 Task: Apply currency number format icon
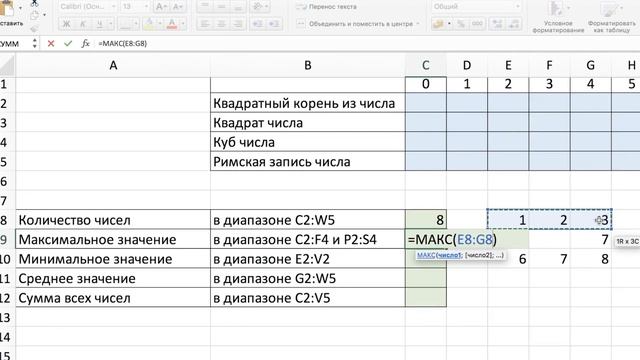(x=438, y=24)
